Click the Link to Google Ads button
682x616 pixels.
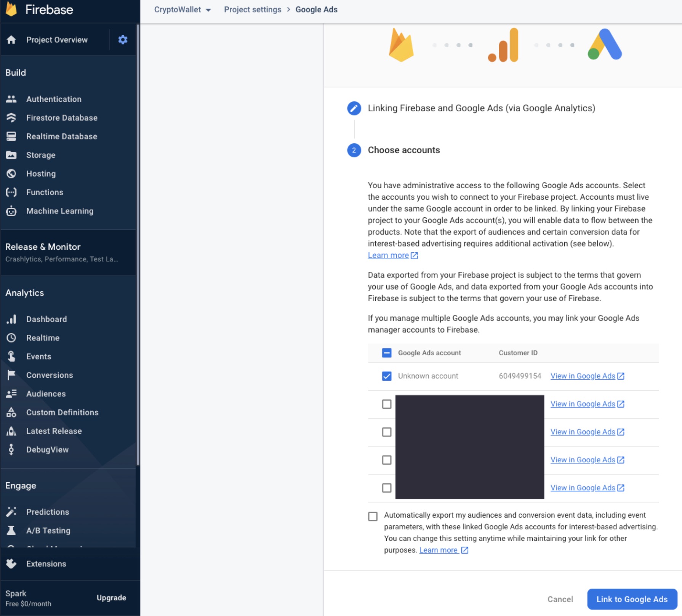pos(632,599)
